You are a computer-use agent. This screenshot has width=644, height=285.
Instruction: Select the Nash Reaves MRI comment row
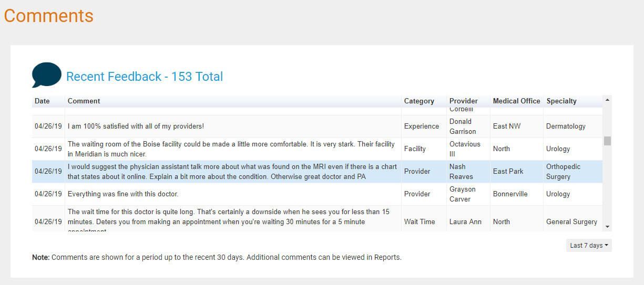click(x=232, y=172)
